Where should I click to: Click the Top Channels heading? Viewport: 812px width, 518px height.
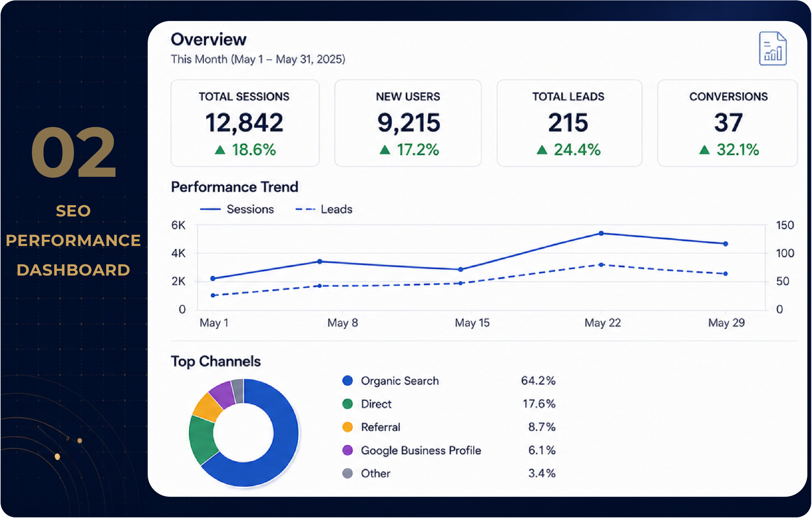[x=216, y=361]
